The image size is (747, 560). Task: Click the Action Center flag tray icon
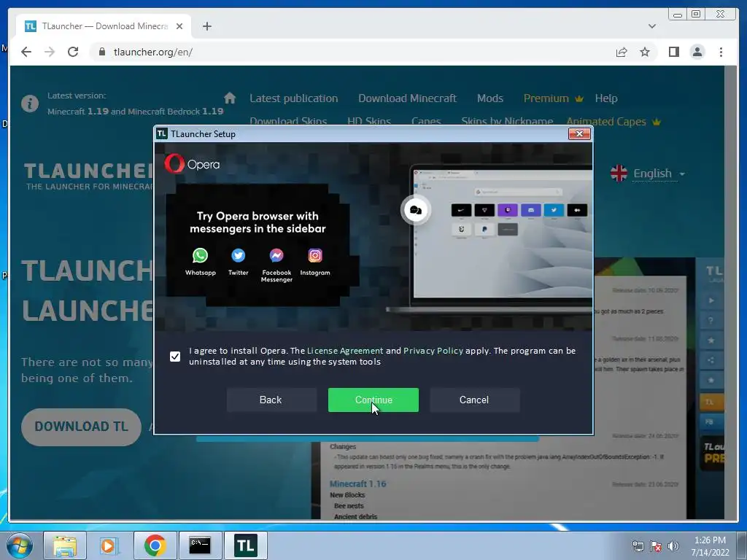pyautogui.click(x=656, y=546)
